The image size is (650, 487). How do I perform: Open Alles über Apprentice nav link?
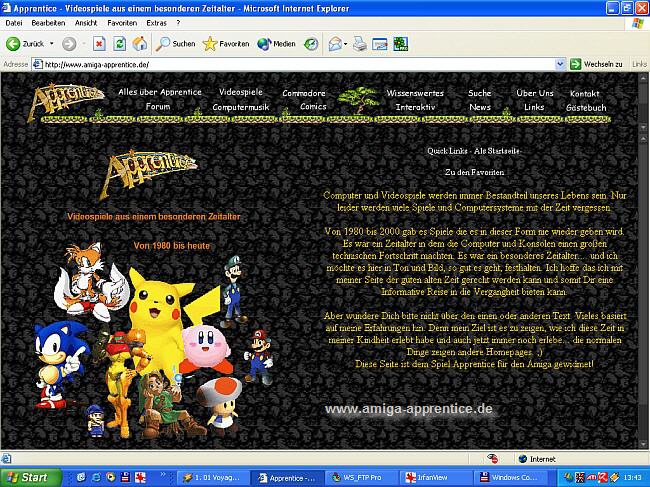[x=160, y=92]
